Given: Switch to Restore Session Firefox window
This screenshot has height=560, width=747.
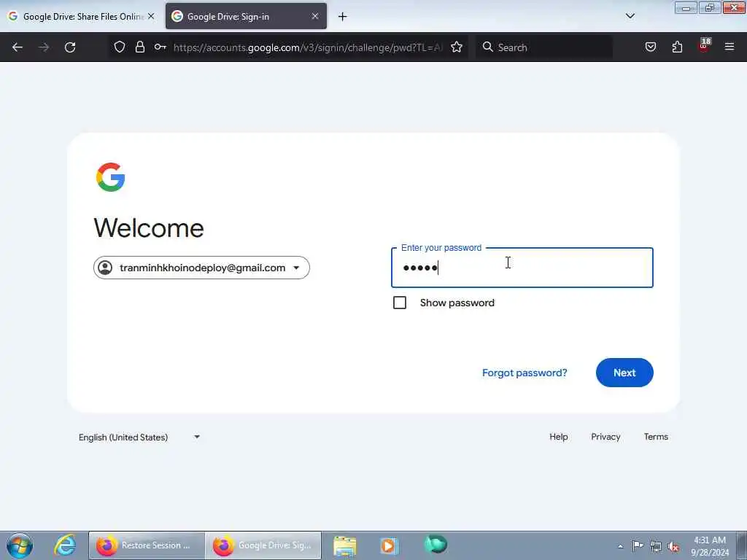Looking at the screenshot, I should 147,545.
